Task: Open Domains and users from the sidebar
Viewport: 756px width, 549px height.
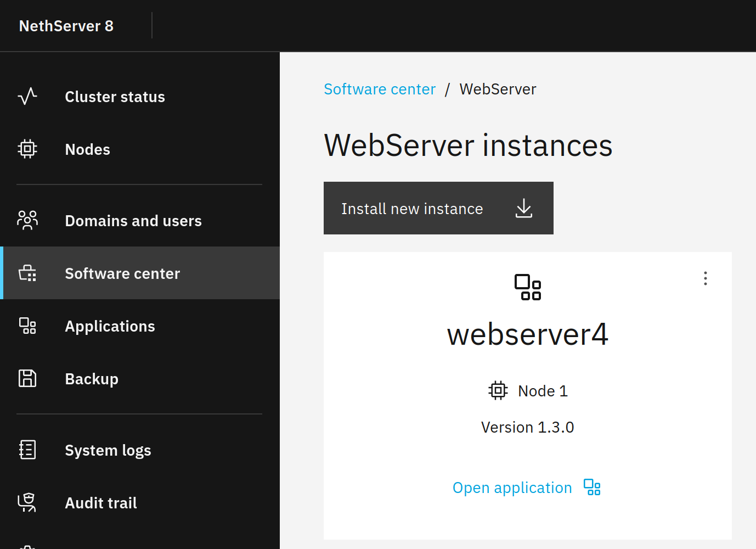Action: pos(133,221)
